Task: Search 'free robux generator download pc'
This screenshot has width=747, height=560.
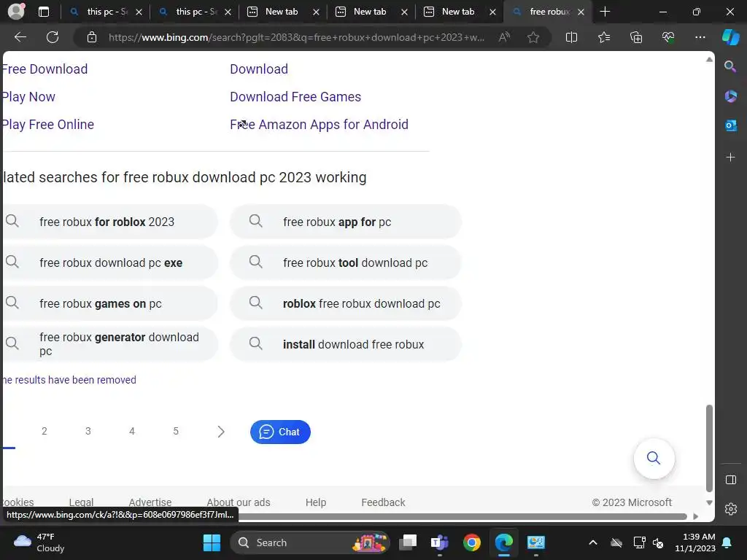Action: point(109,344)
